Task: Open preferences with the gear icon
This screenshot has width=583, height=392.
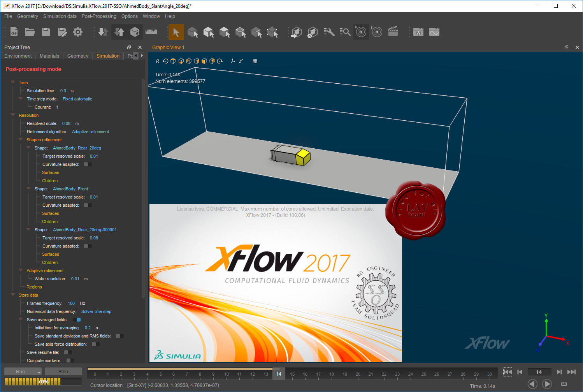Action: coord(78,32)
